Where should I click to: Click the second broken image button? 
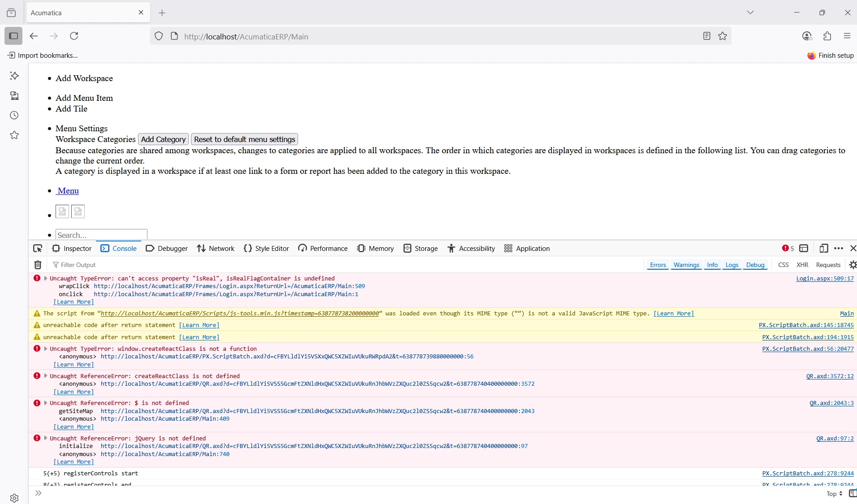click(78, 211)
